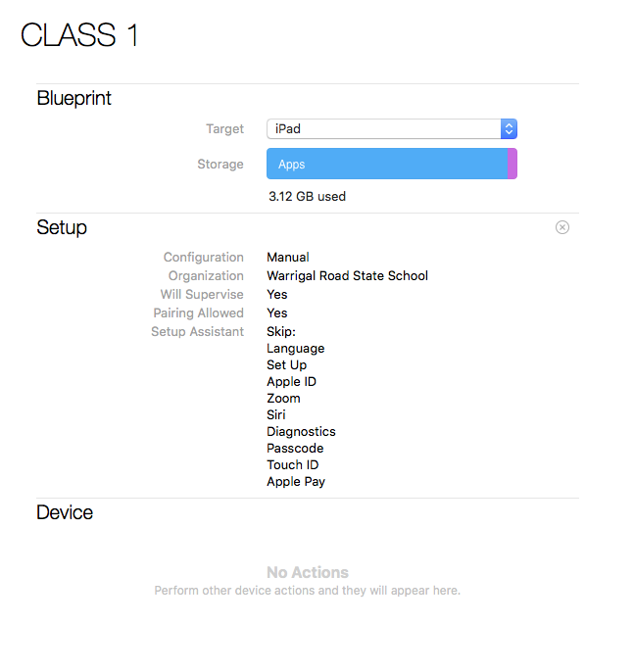
Task: Click the purple storage bar segment
Action: [x=512, y=164]
